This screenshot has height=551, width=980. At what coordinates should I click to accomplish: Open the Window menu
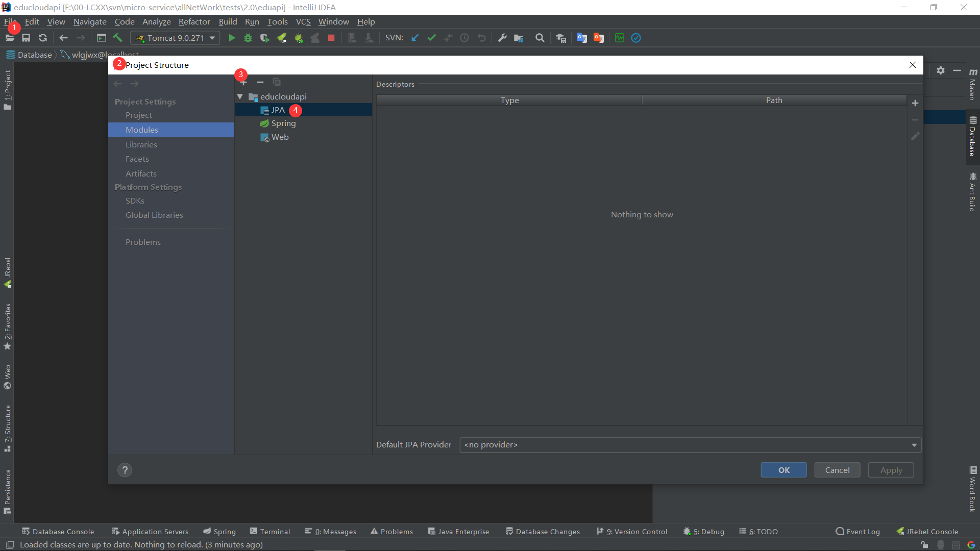point(333,21)
